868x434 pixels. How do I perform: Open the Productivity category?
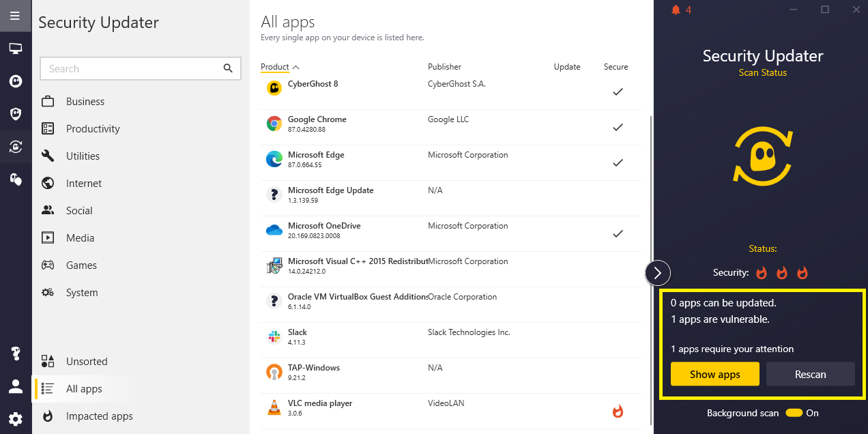click(x=93, y=129)
